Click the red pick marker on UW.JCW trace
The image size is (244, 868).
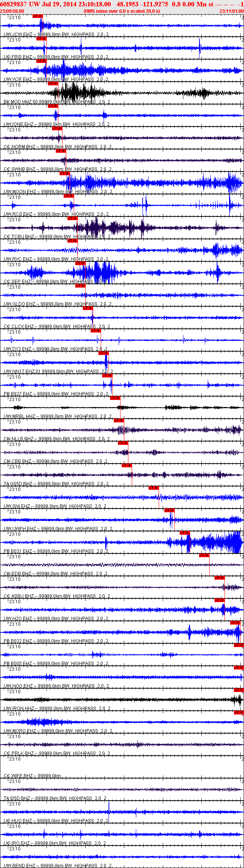pos(38,16)
